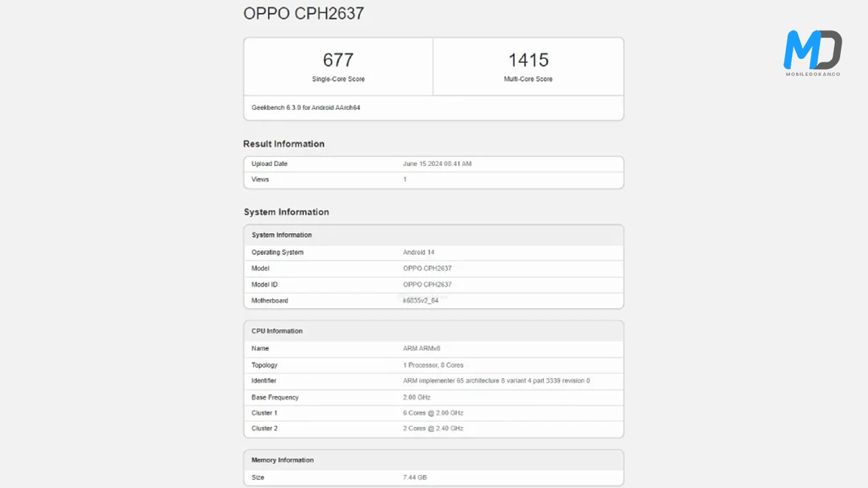Viewport: 868px width, 488px height.
Task: Click the Cluster 2 cores at 2.40 GHz row
Action: pyautogui.click(x=433, y=428)
